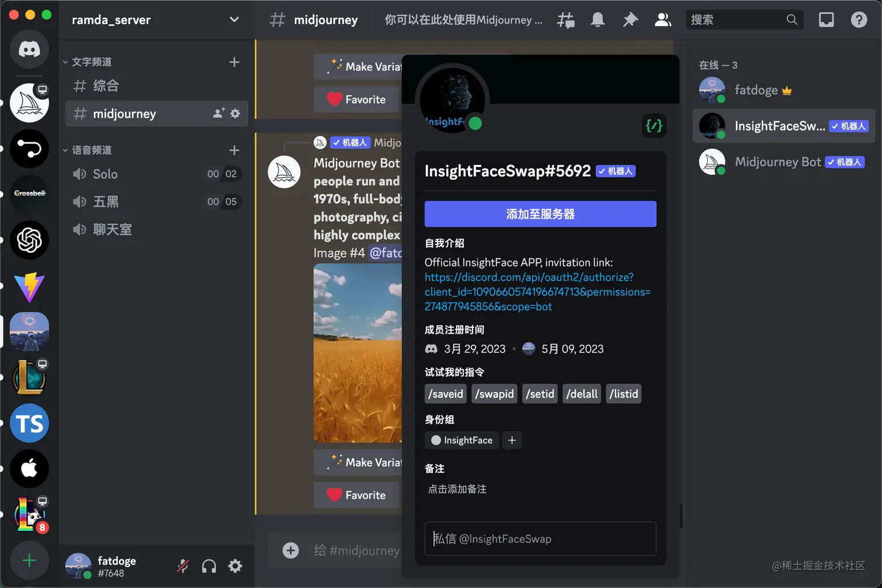Toggle microphone mute in user panel

[183, 566]
